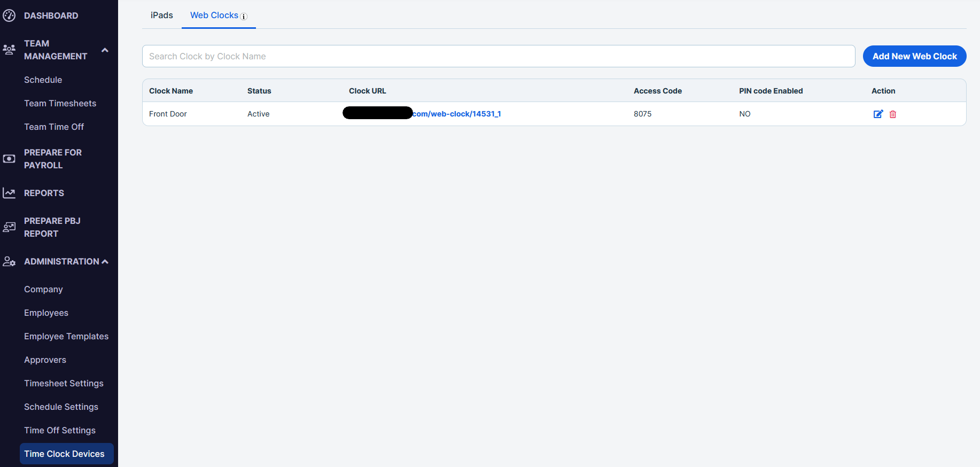Viewport: 980px width, 467px height.
Task: Select the Web Clocks tab
Action: [x=214, y=15]
